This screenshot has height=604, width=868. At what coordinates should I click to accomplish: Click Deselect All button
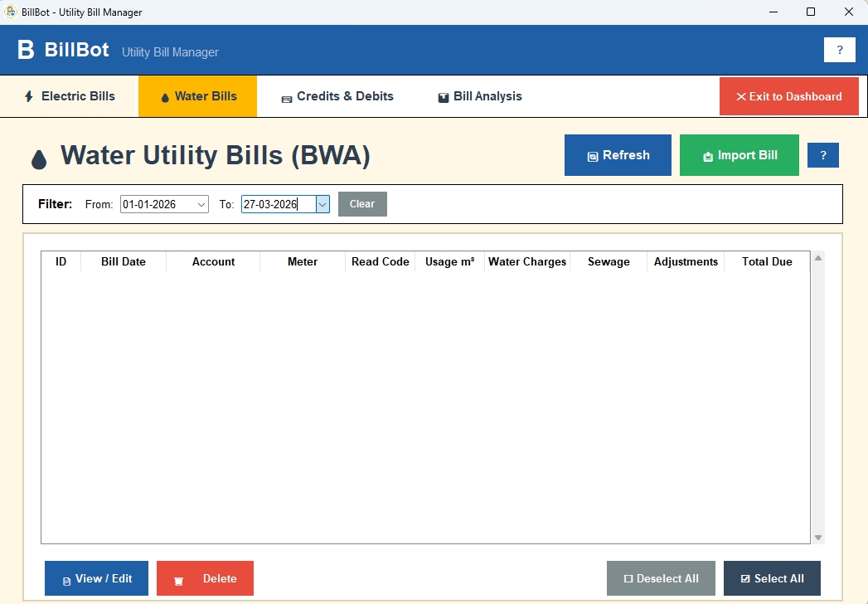661,578
